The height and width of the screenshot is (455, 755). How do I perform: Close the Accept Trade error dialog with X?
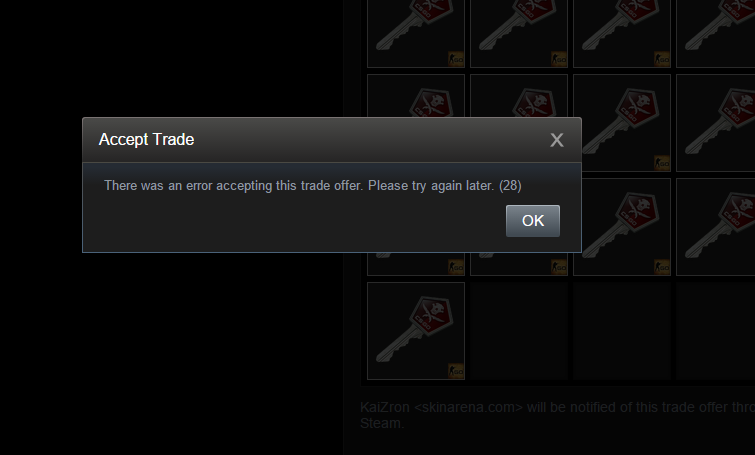[557, 140]
